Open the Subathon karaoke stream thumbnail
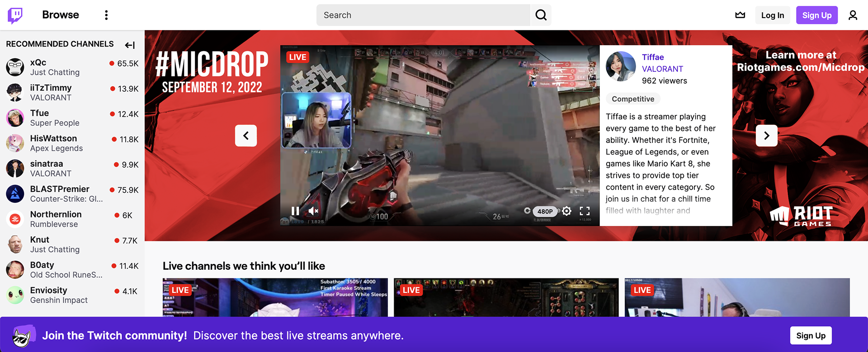Viewport: 868px width, 352px height. tap(275, 297)
